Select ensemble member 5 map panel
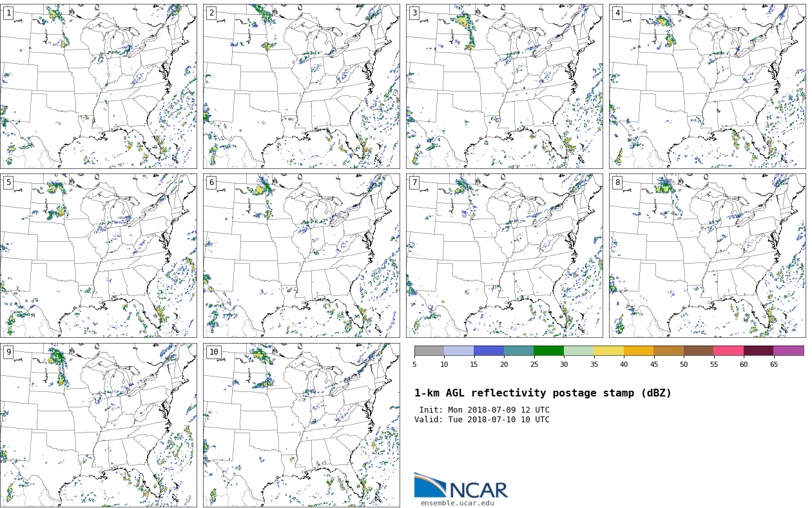812x508 pixels. point(98,255)
